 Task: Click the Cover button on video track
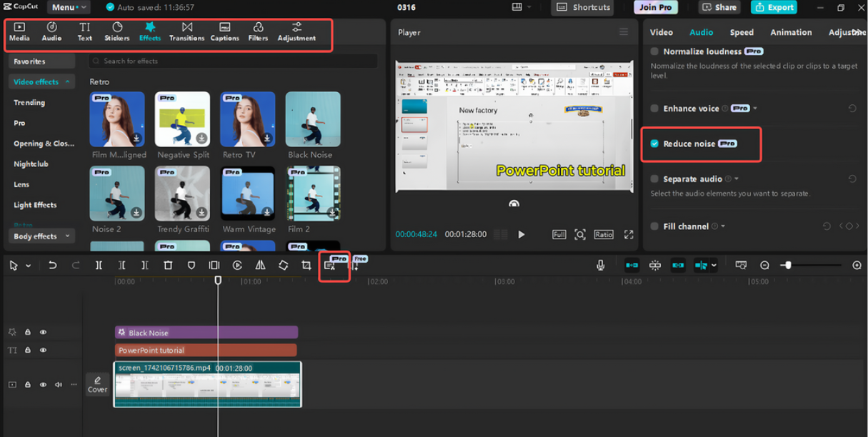[x=98, y=384]
